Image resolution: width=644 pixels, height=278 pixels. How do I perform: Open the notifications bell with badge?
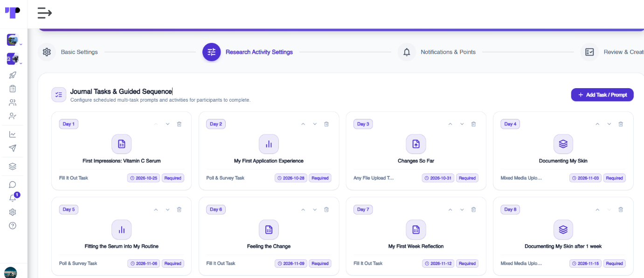pos(13,198)
